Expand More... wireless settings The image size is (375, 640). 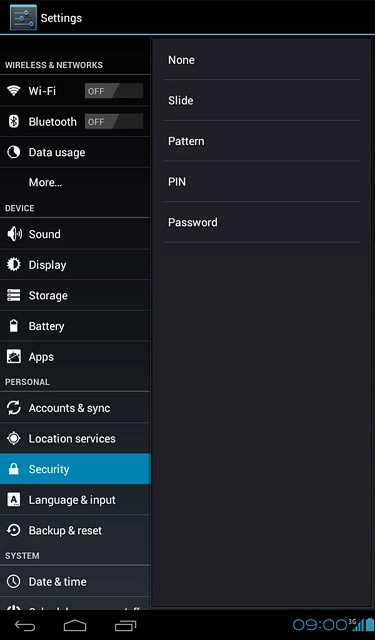[75, 182]
